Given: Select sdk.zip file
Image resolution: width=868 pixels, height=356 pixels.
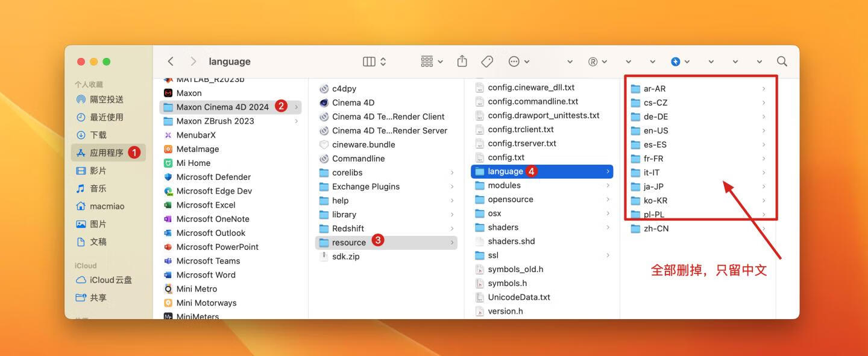Looking at the screenshot, I should tap(386, 256).
